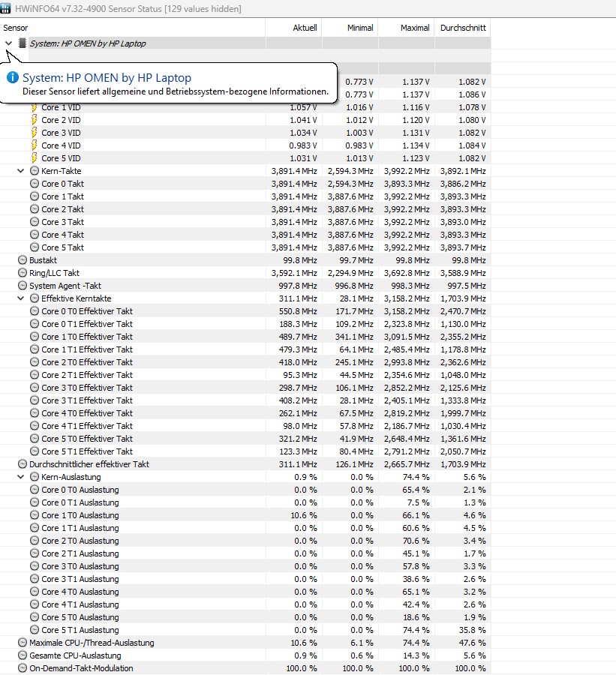
Task: Click Core 5 T1 Auslastung average 35.8 %
Action: point(472,630)
